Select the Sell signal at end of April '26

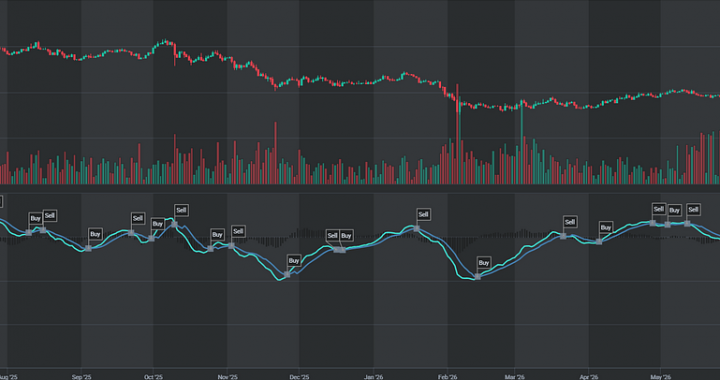click(659, 209)
